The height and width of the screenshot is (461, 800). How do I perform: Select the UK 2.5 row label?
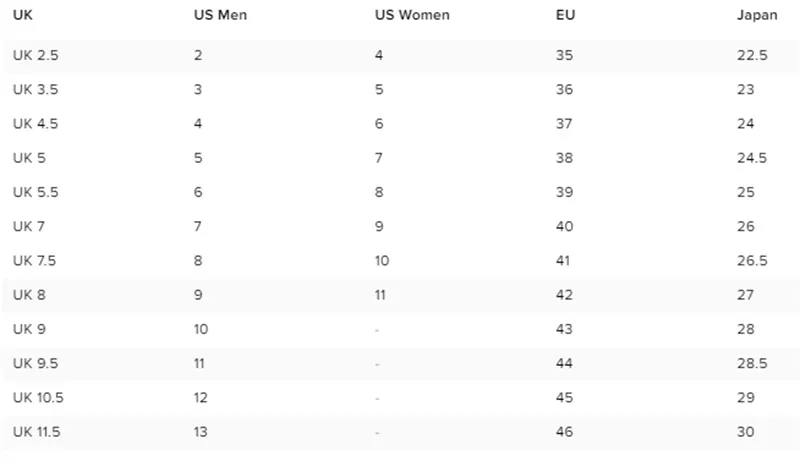point(36,55)
